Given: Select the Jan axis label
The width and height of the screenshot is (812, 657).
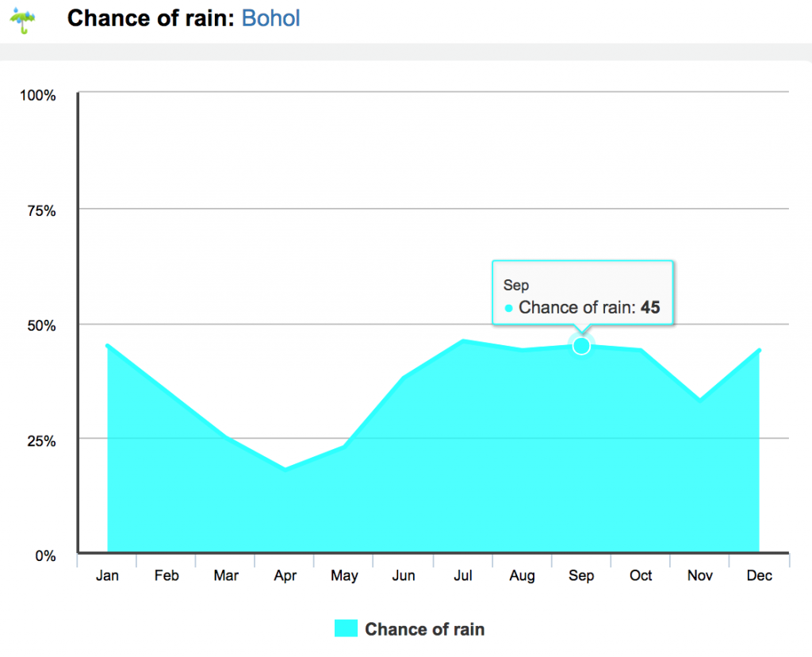Looking at the screenshot, I should pos(107,575).
